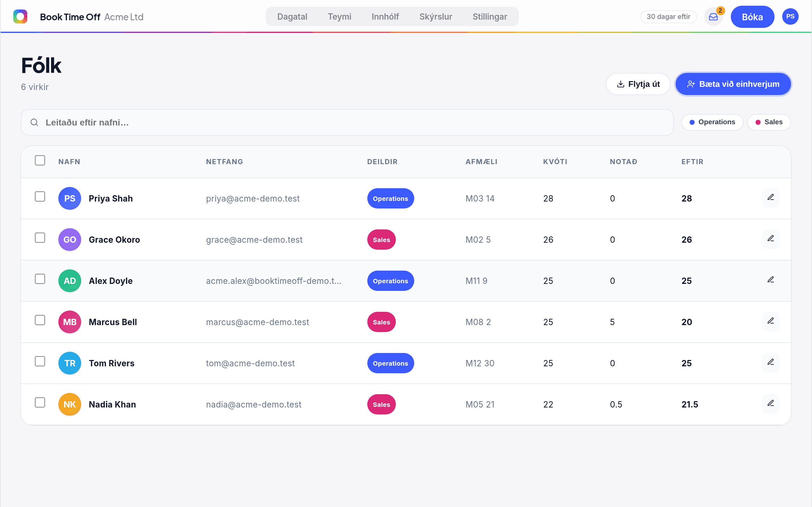Open the PS user avatar menu
Image resolution: width=812 pixels, height=507 pixels.
pyautogui.click(x=790, y=16)
